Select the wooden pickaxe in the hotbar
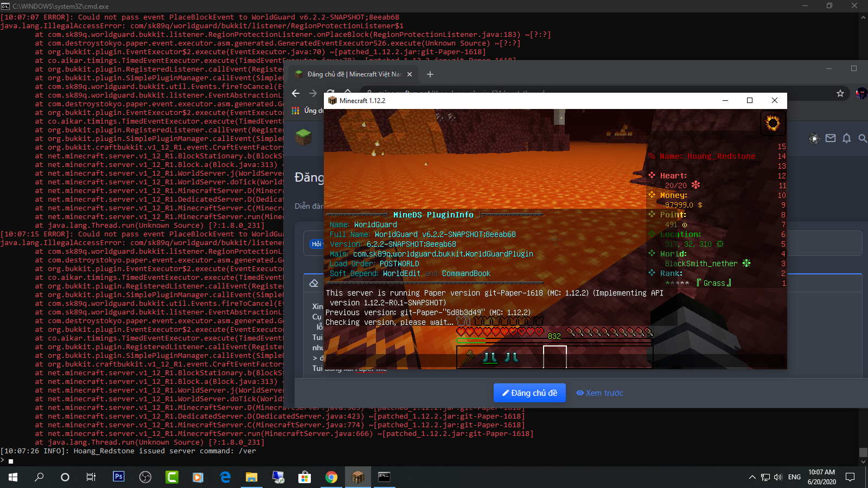Screen dimensions: 868x488 (468, 357)
